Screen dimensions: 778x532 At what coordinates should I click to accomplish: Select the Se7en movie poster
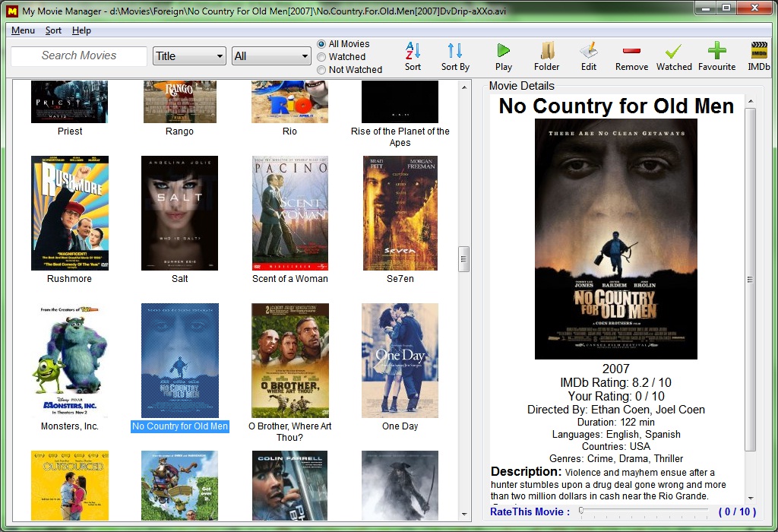click(x=400, y=213)
